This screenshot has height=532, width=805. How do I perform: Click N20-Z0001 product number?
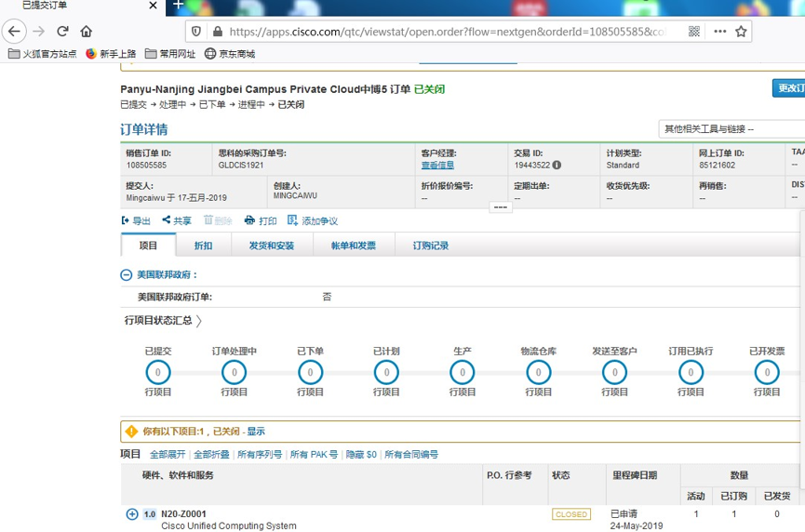183,514
